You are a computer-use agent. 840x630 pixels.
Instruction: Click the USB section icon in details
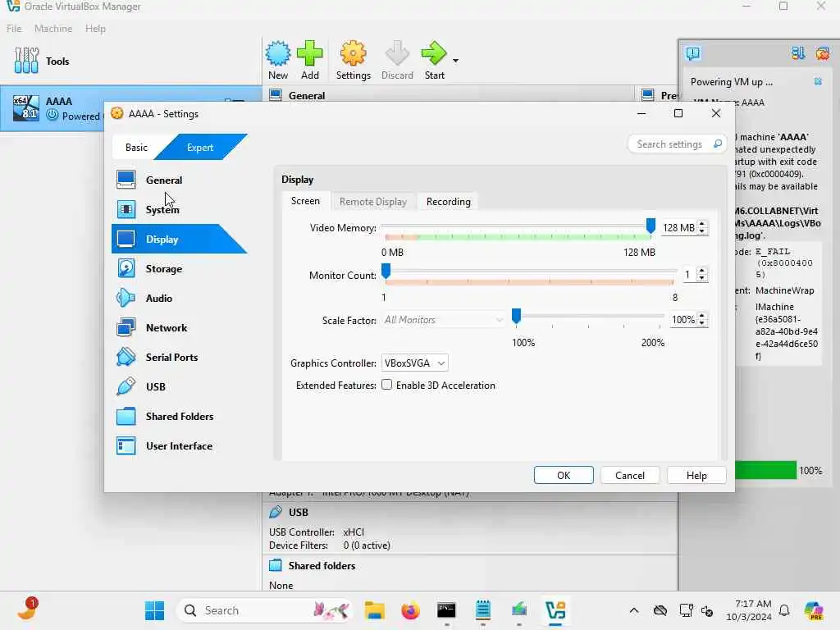(276, 512)
